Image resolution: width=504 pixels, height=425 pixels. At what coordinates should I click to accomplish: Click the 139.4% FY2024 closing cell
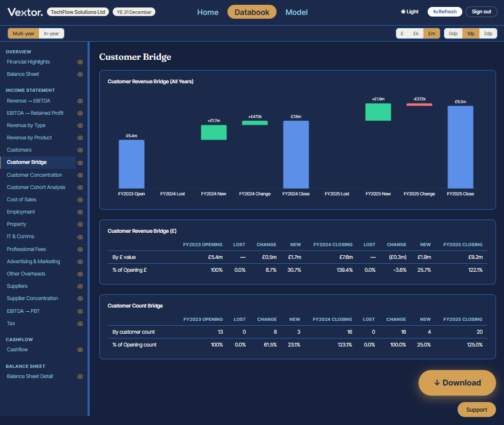(x=344, y=270)
